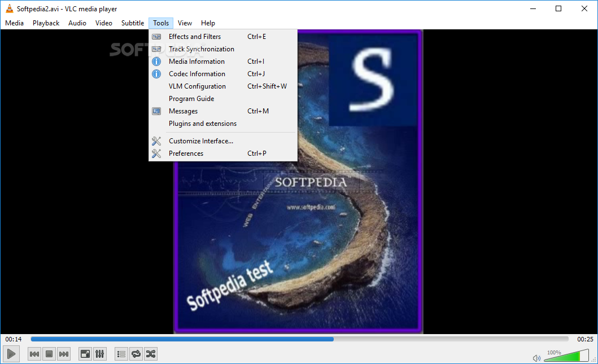Skip to next media in playlist
Image resolution: width=598 pixels, height=364 pixels.
(x=64, y=354)
